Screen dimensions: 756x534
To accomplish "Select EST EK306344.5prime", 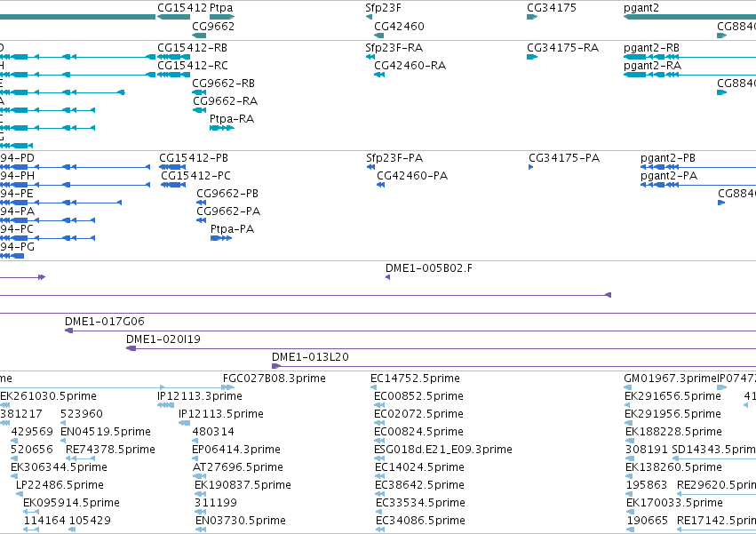I will pyautogui.click(x=59, y=467).
